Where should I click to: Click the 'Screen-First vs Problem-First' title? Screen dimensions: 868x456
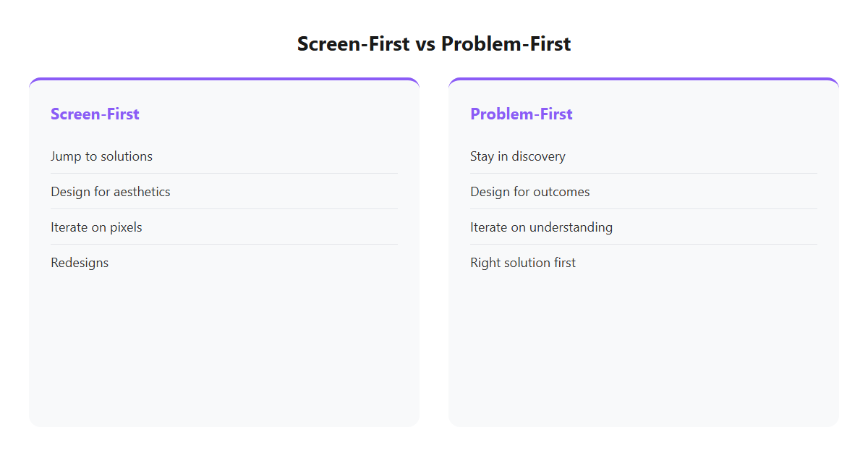(x=434, y=43)
